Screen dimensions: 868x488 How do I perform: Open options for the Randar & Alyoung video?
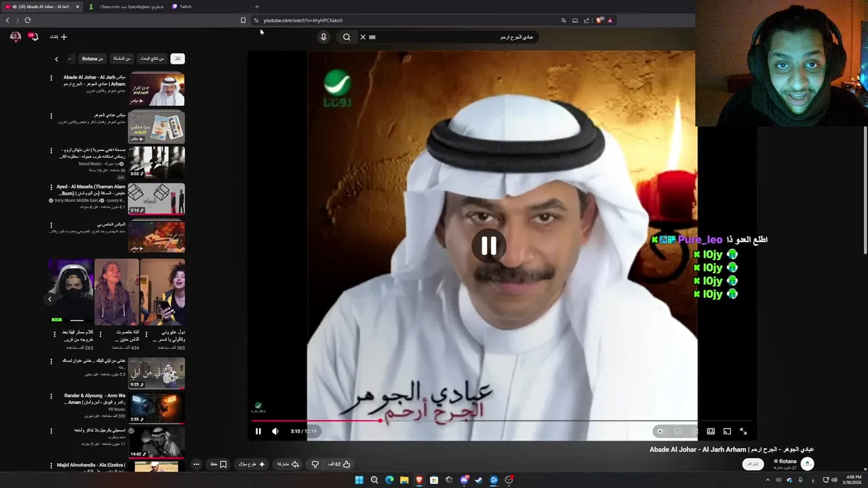(51, 396)
